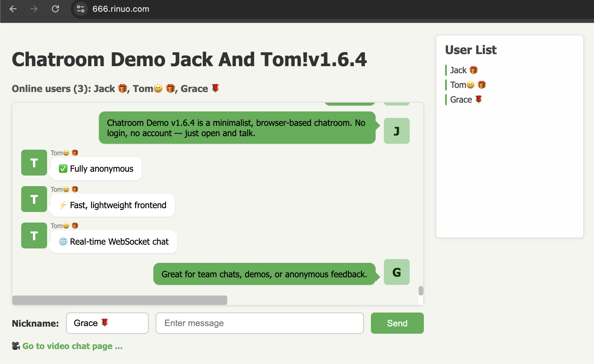Click the vertical scrollbar thumb in chat box

tap(421, 291)
